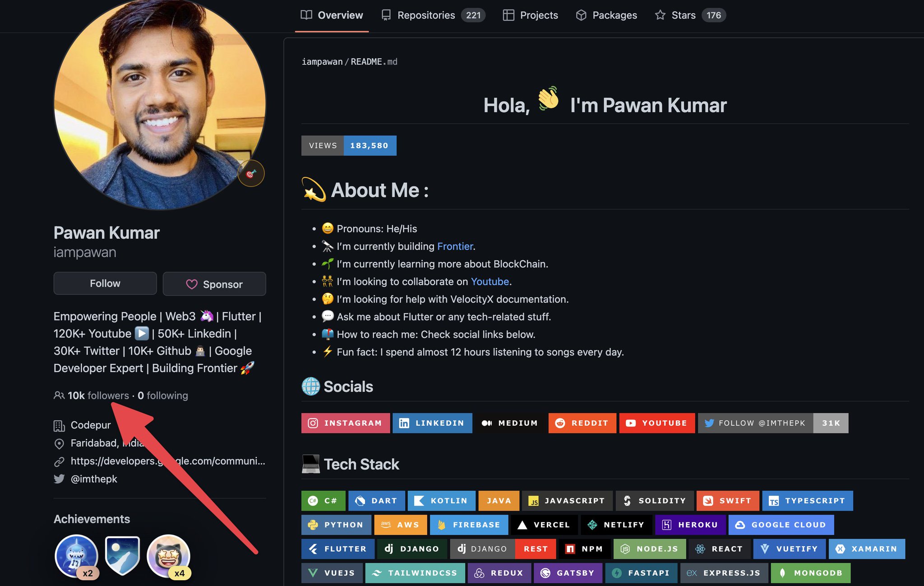Image resolution: width=924 pixels, height=586 pixels.
Task: Open the Frontier link in About Me
Action: [454, 246]
